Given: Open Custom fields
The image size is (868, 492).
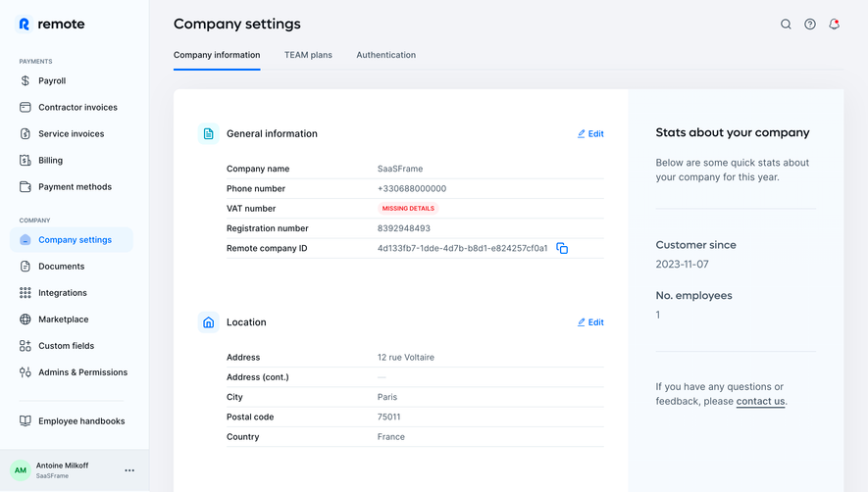Looking at the screenshot, I should click(67, 346).
